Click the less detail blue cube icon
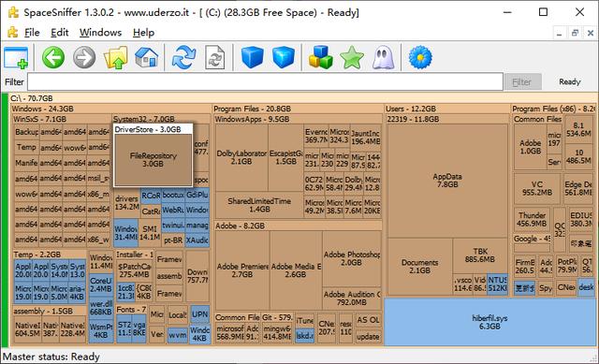 tap(253, 57)
